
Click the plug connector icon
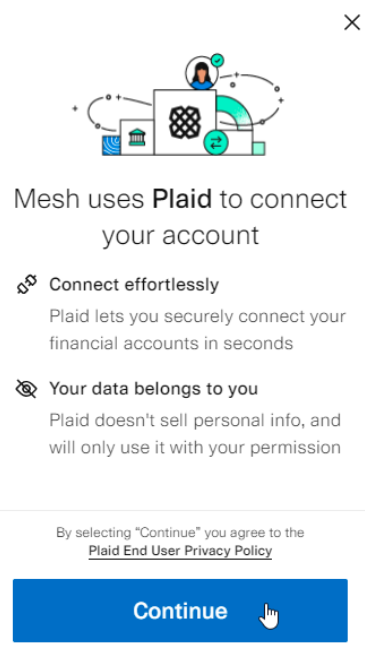point(27,285)
